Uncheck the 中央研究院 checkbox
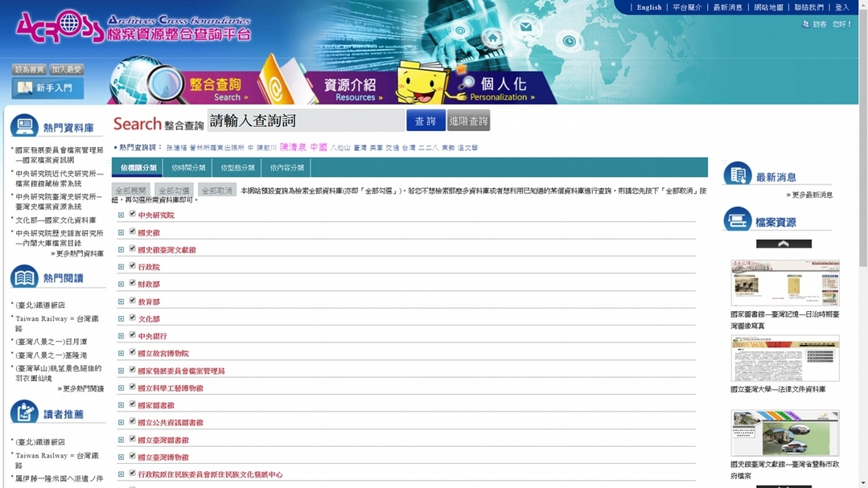 [x=132, y=214]
